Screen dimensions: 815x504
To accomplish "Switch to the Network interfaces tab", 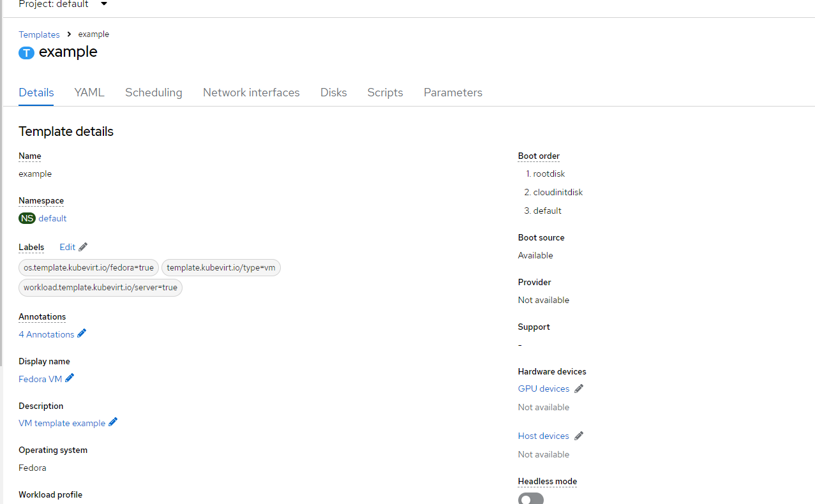I will 251,93.
